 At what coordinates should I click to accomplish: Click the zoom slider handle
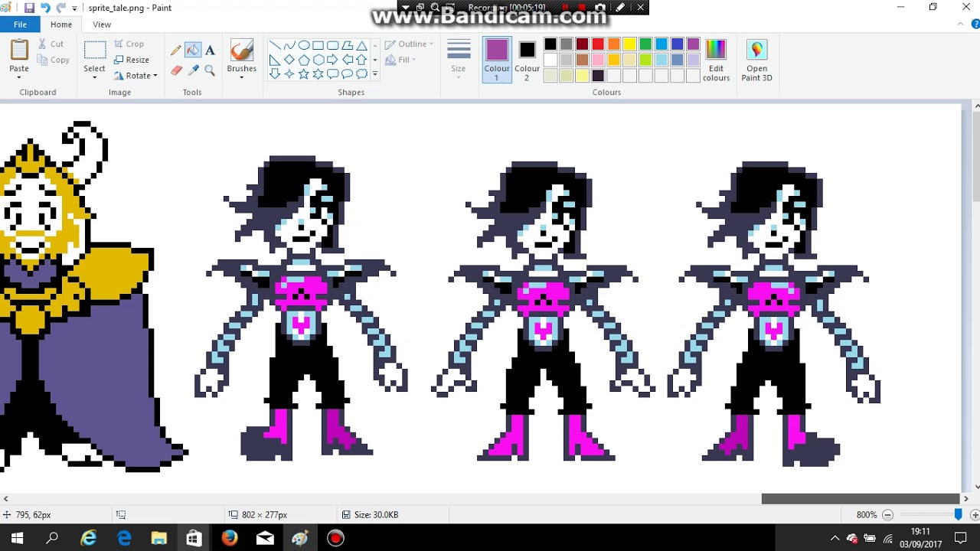pos(958,515)
